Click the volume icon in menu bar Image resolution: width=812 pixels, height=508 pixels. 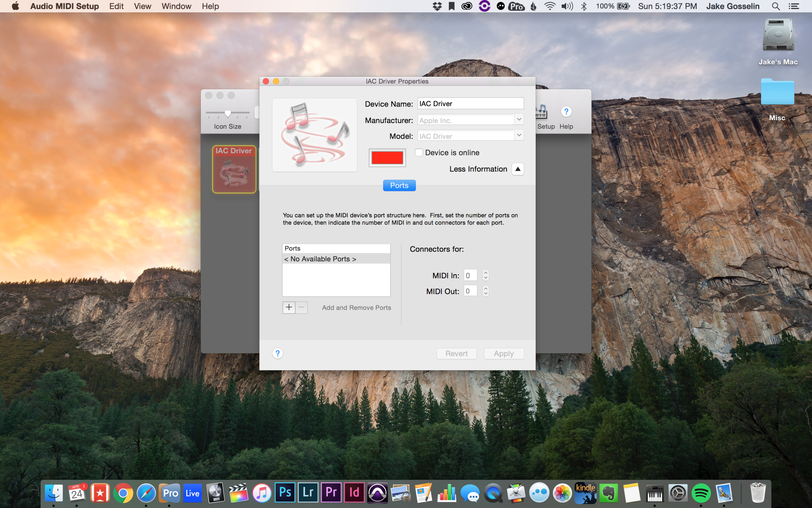[567, 6]
